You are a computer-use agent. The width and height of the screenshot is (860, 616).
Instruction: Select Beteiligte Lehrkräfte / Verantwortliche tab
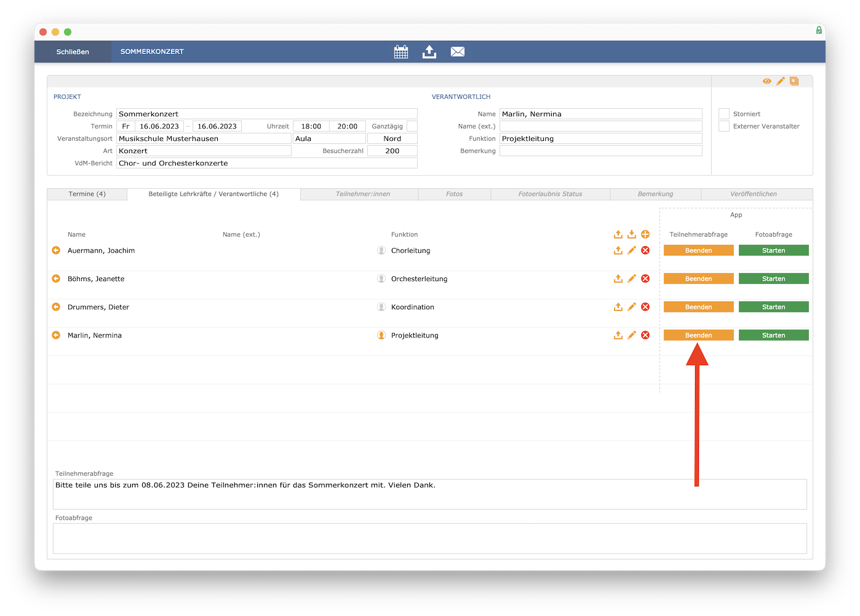(213, 194)
